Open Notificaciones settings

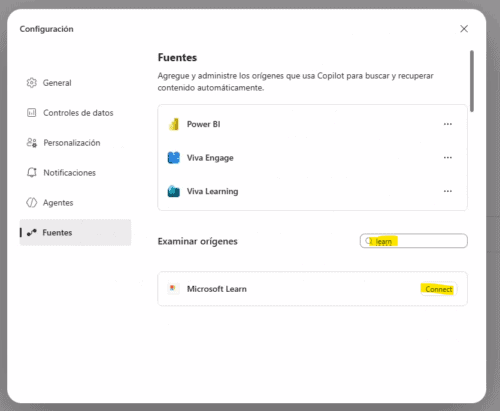coord(75,173)
